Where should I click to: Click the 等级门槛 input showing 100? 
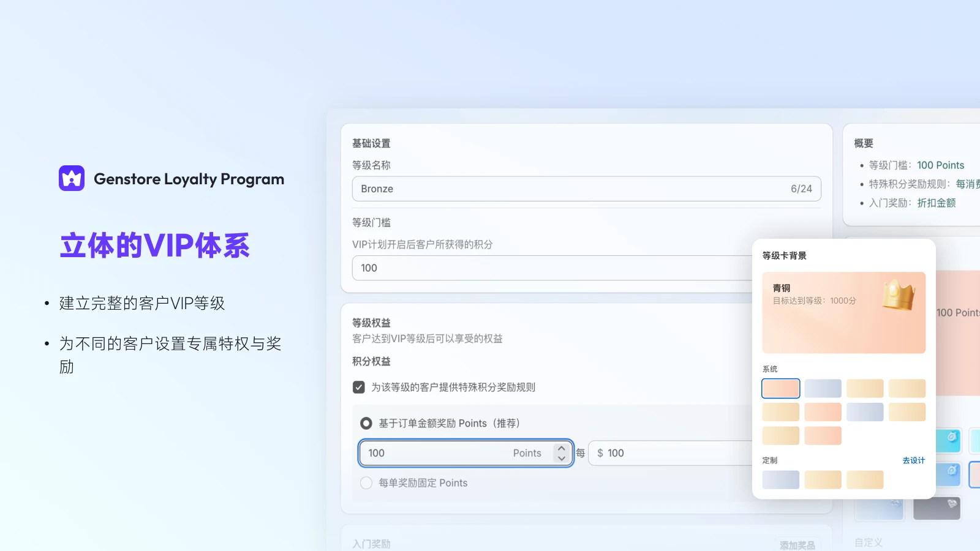552,268
